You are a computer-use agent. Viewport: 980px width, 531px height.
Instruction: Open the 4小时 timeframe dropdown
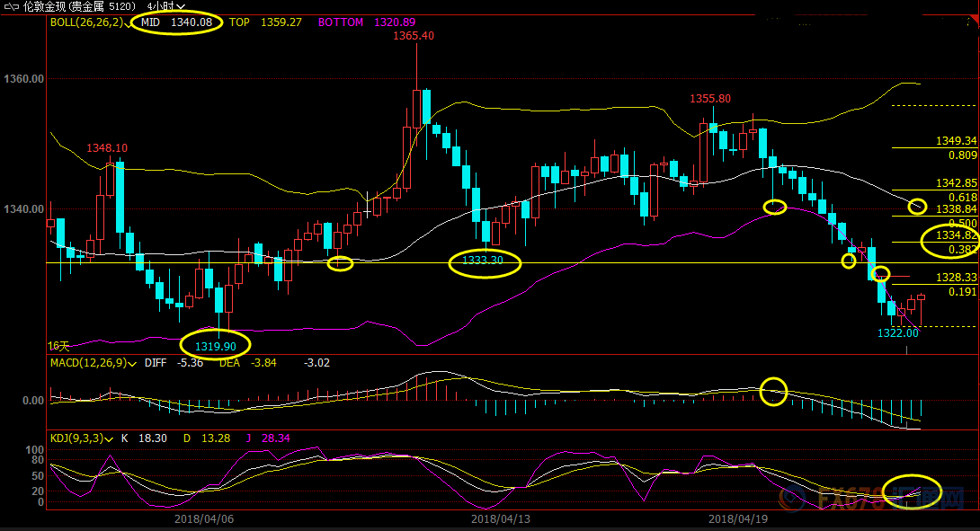[166, 6]
